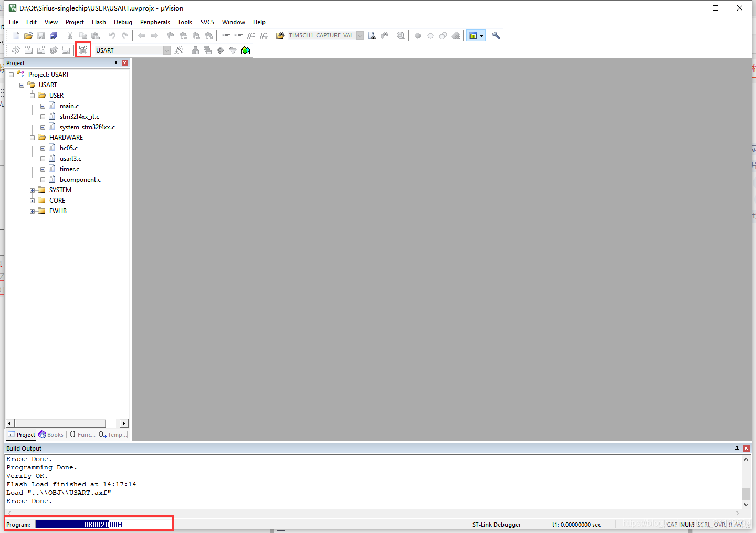
Task: Open the SVCS menu
Action: click(207, 22)
